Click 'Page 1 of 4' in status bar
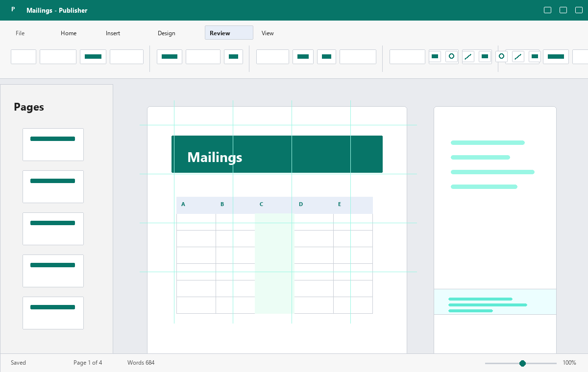The image size is (588, 372). [88, 363]
